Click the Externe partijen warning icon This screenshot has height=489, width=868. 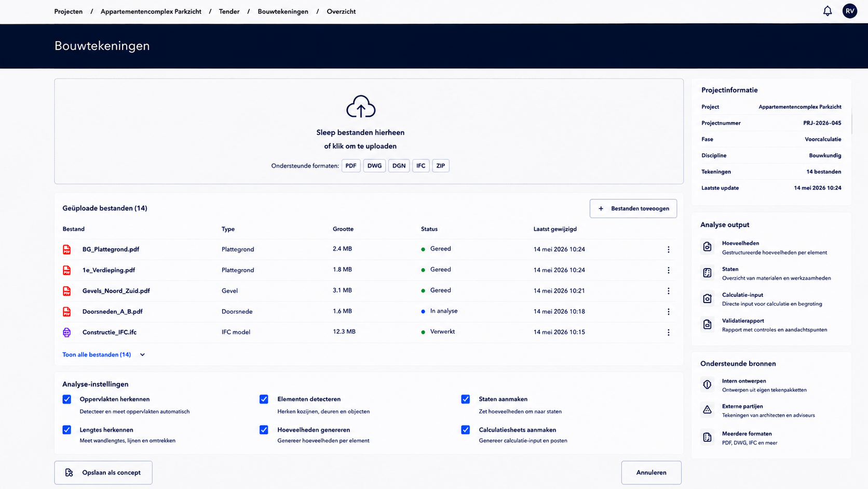click(x=707, y=410)
